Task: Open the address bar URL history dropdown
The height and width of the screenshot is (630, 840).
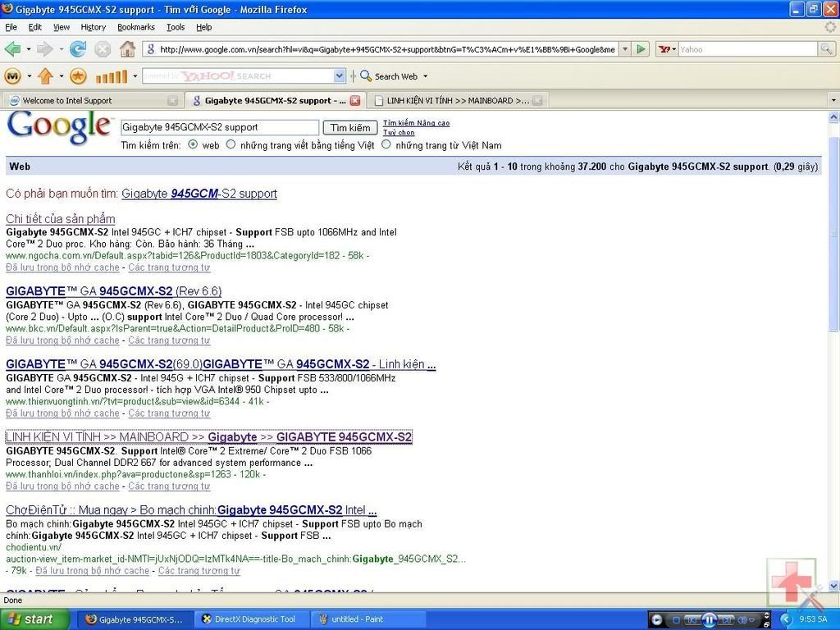Action: tap(625, 49)
